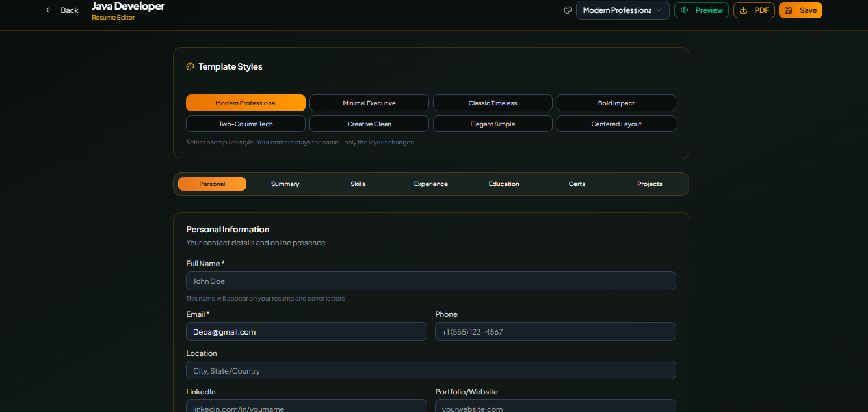Click the Personal Information heading
The image size is (868, 412).
pyautogui.click(x=228, y=229)
